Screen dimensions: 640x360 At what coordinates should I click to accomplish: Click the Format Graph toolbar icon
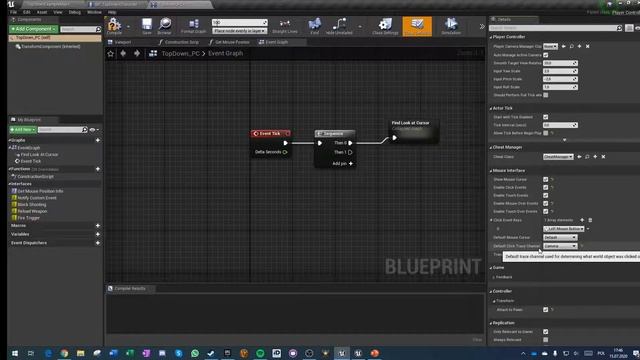coord(193,26)
